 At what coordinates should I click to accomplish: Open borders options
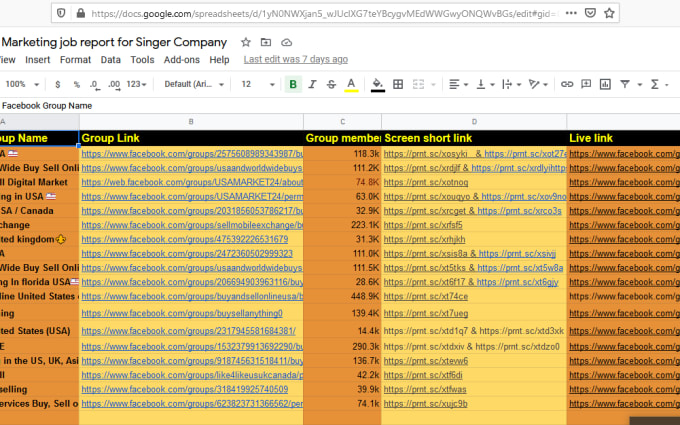coord(398,84)
